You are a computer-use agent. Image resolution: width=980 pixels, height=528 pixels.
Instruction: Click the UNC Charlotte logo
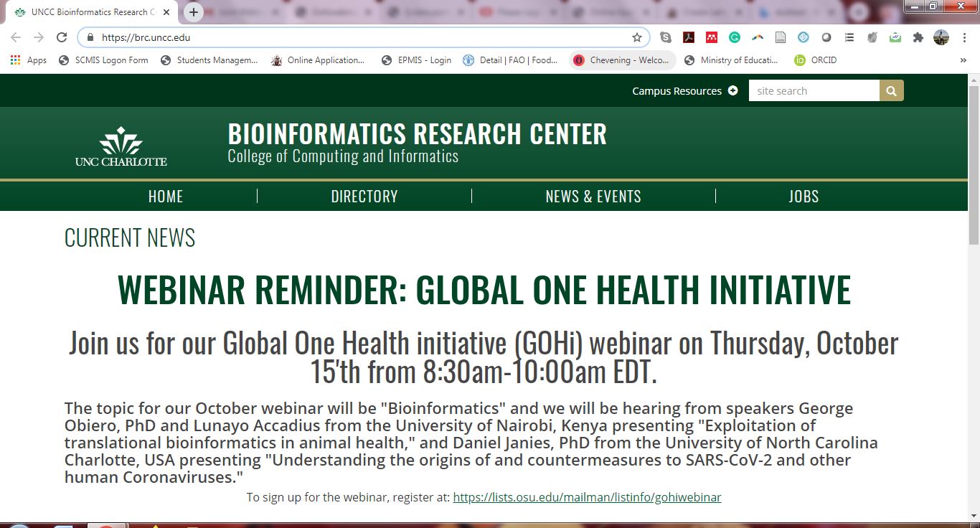(121, 146)
